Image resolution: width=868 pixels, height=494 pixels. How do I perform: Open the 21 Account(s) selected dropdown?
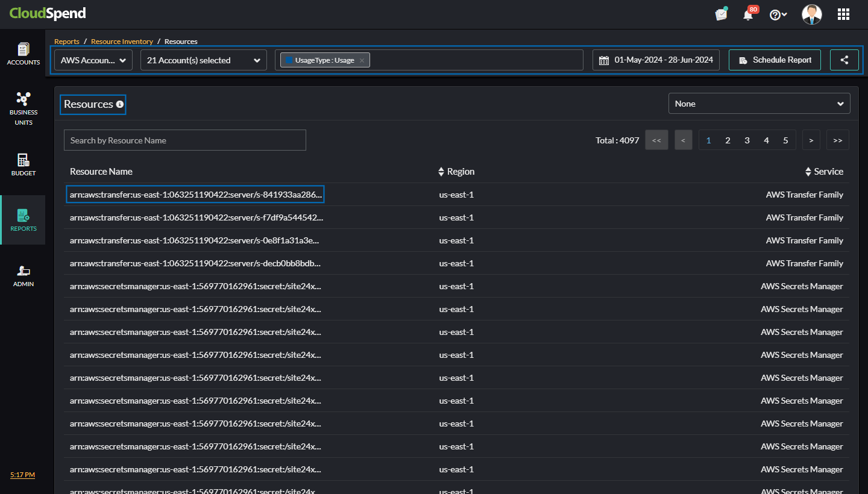[x=203, y=60]
